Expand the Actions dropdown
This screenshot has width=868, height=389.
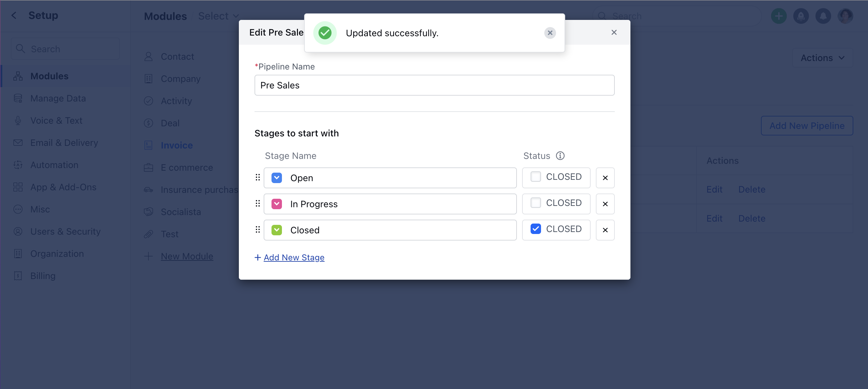pos(823,58)
